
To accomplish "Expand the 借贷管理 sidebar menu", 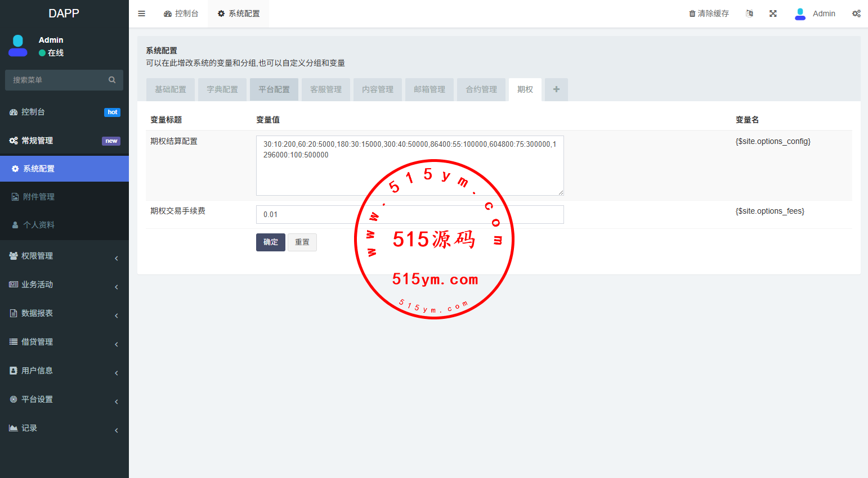I will pos(64,342).
